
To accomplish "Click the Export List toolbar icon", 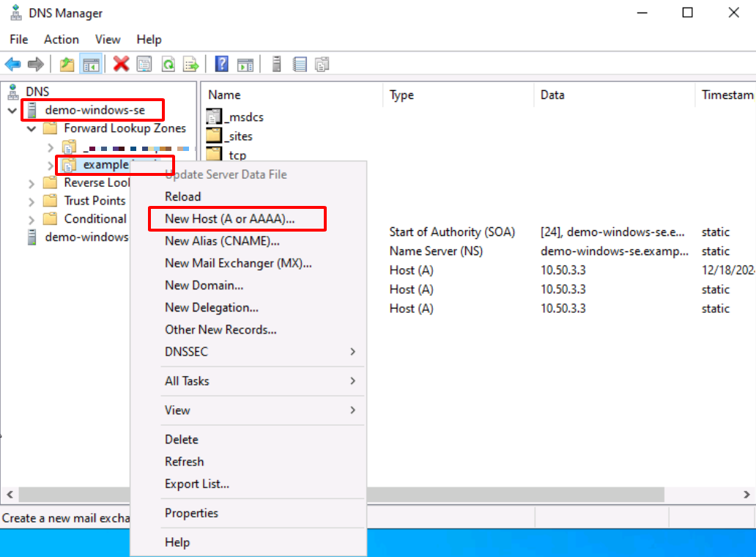I will [190, 64].
